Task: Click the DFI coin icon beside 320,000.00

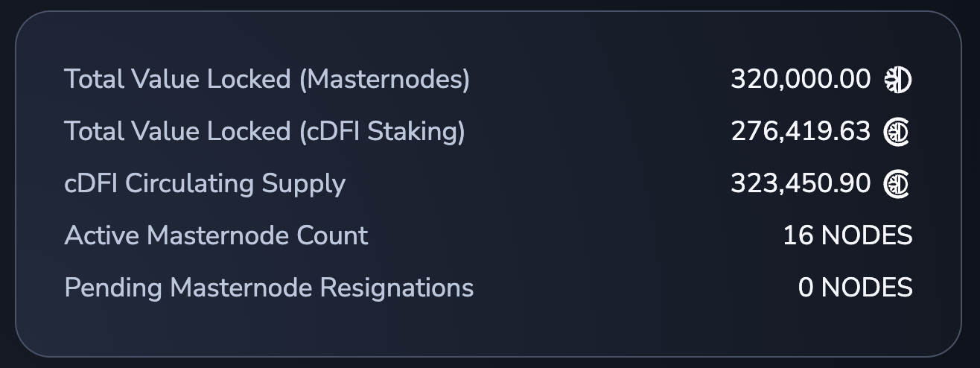Action: coord(897,80)
